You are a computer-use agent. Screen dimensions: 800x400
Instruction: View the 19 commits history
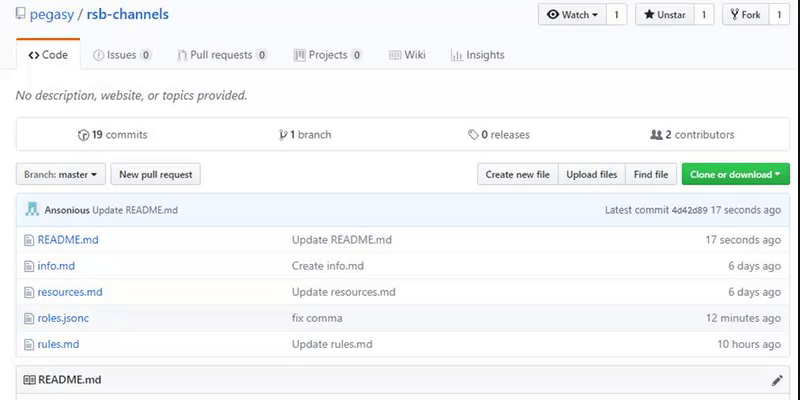112,135
